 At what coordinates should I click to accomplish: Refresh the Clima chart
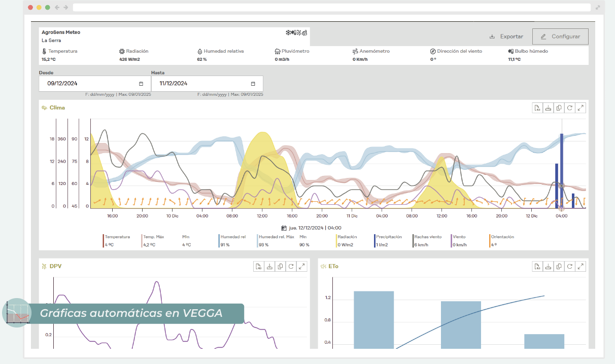(570, 107)
